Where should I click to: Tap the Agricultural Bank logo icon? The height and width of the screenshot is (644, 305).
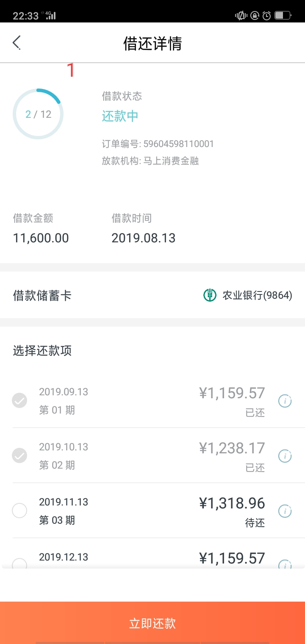click(210, 295)
